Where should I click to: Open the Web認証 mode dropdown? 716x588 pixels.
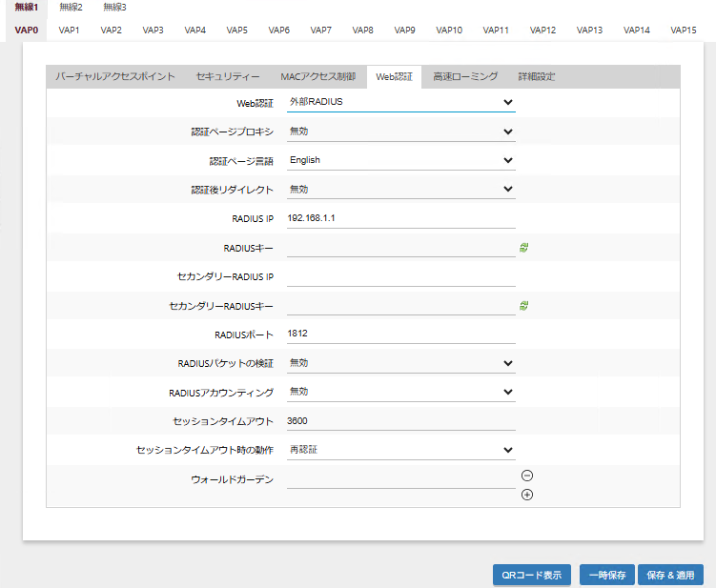(400, 102)
